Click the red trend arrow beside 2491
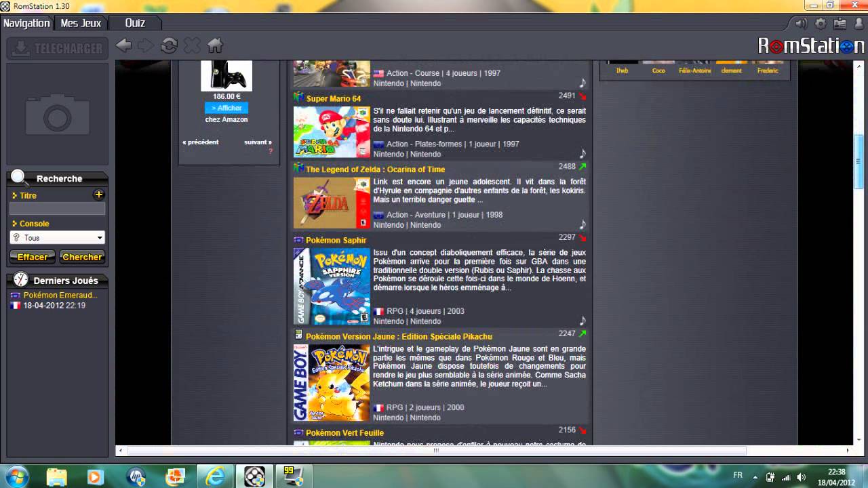868x488 pixels. pos(583,96)
